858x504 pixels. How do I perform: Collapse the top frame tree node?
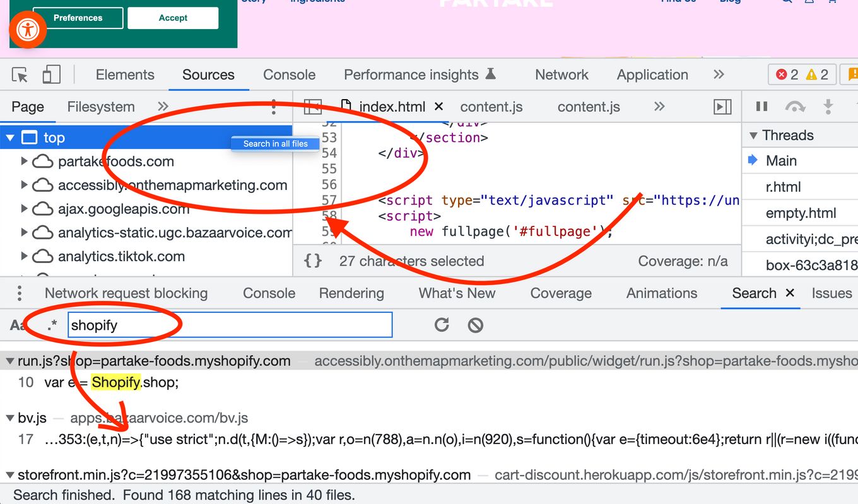click(x=10, y=138)
